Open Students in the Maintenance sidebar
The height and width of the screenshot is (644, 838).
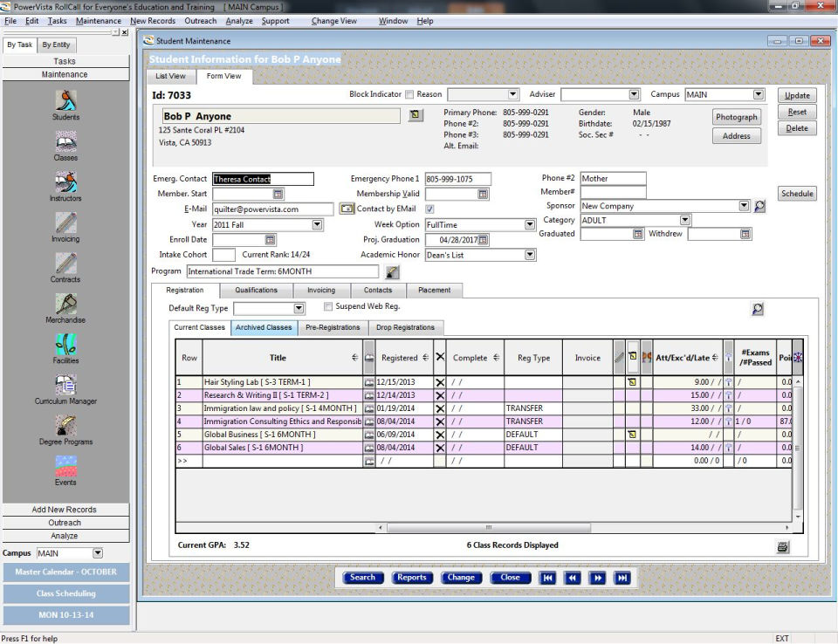click(65, 101)
